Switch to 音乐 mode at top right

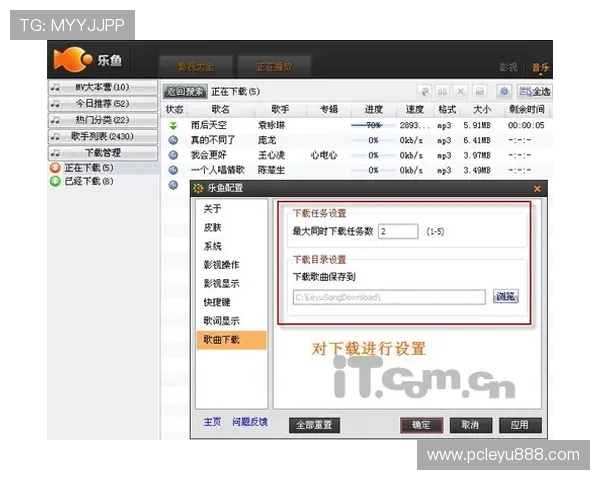click(540, 67)
